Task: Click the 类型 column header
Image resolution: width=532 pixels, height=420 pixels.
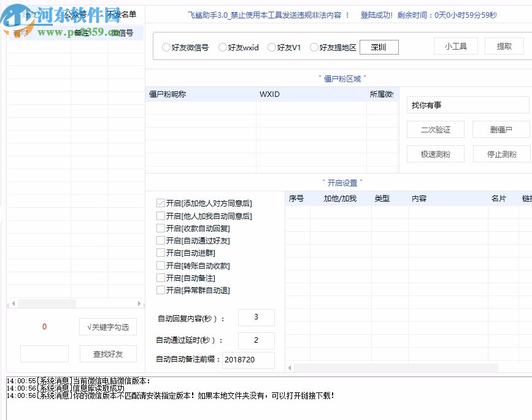Action: click(390, 198)
